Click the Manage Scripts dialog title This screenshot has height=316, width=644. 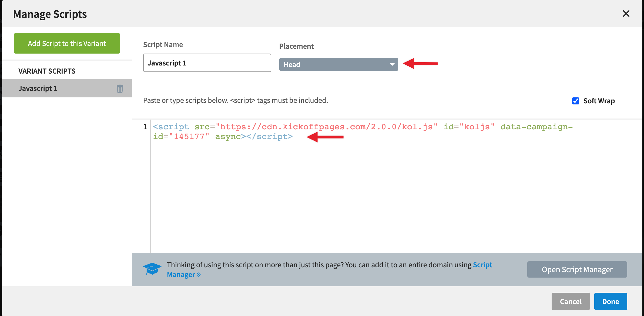click(50, 14)
